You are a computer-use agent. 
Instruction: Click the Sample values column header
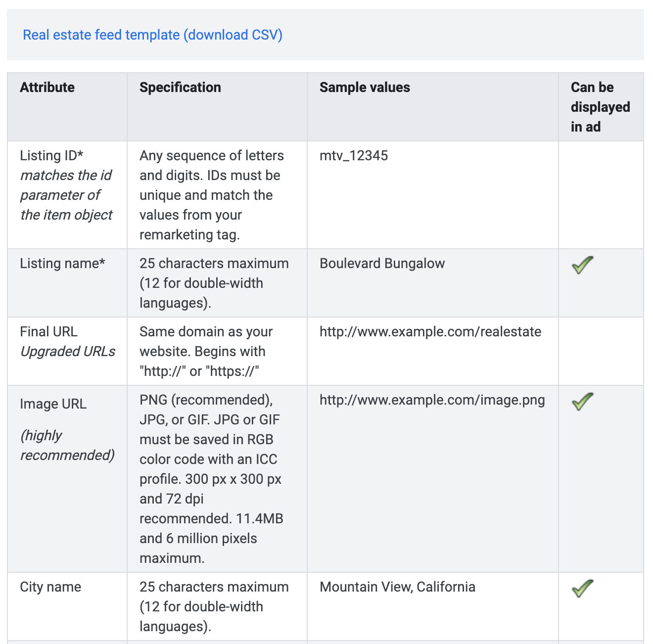(365, 88)
